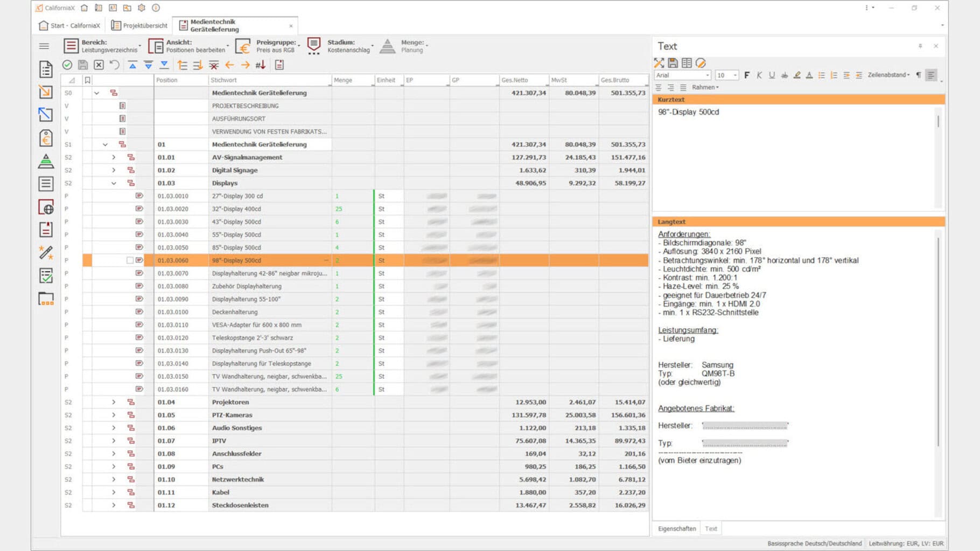
Task: Expand the 01.04 Projektoren group
Action: [114, 402]
